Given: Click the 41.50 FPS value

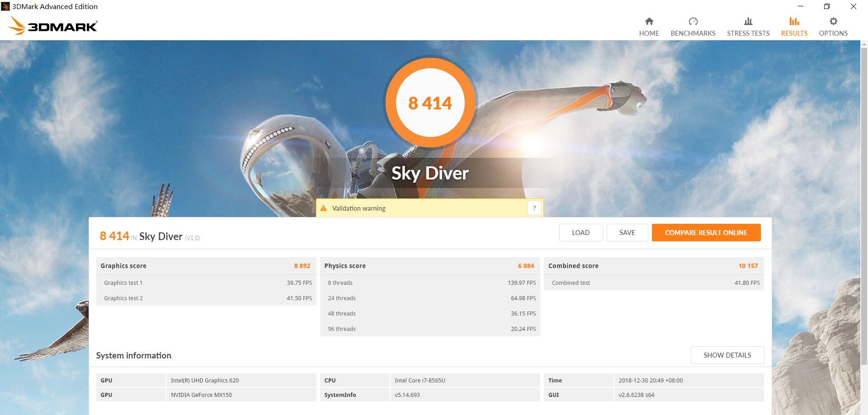Looking at the screenshot, I should point(299,298).
